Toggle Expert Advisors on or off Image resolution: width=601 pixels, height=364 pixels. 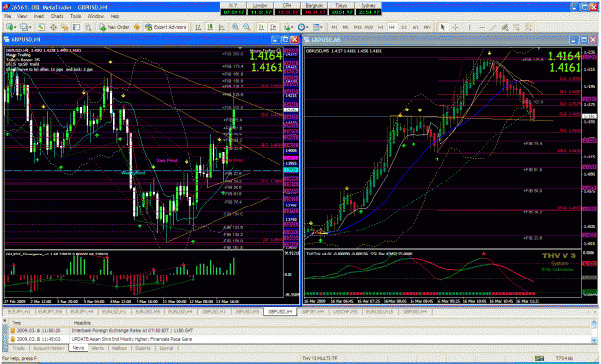(165, 27)
